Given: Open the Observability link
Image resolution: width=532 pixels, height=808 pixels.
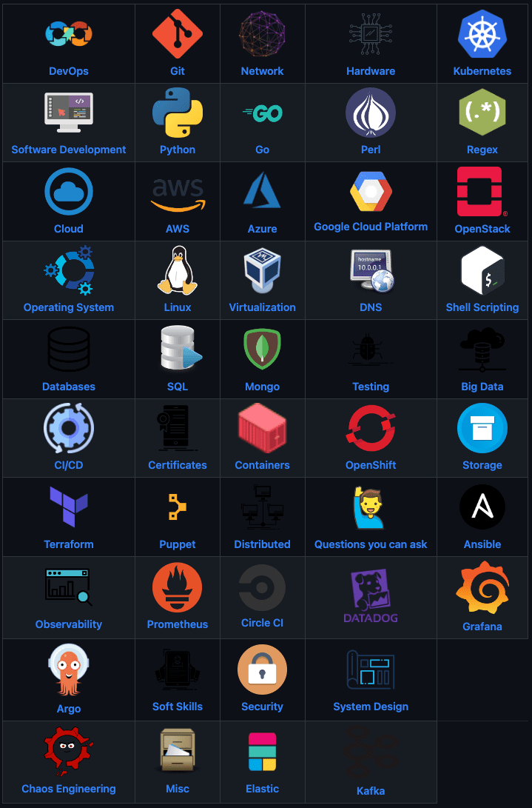Looking at the screenshot, I should click(x=69, y=624).
